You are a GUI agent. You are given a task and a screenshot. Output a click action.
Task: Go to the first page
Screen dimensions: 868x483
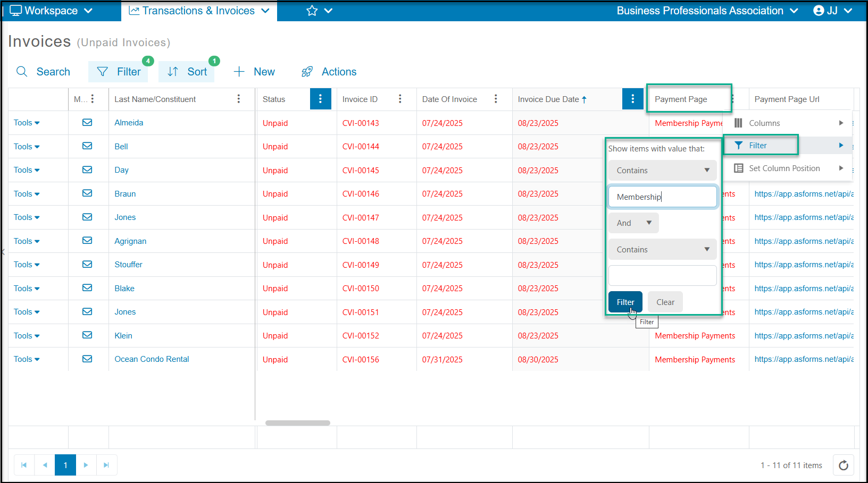[24, 465]
